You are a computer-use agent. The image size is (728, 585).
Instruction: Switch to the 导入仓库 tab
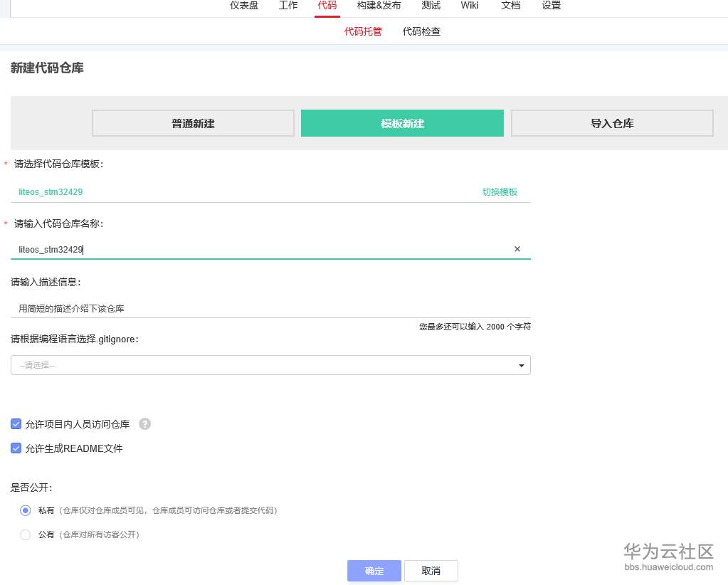coord(611,122)
